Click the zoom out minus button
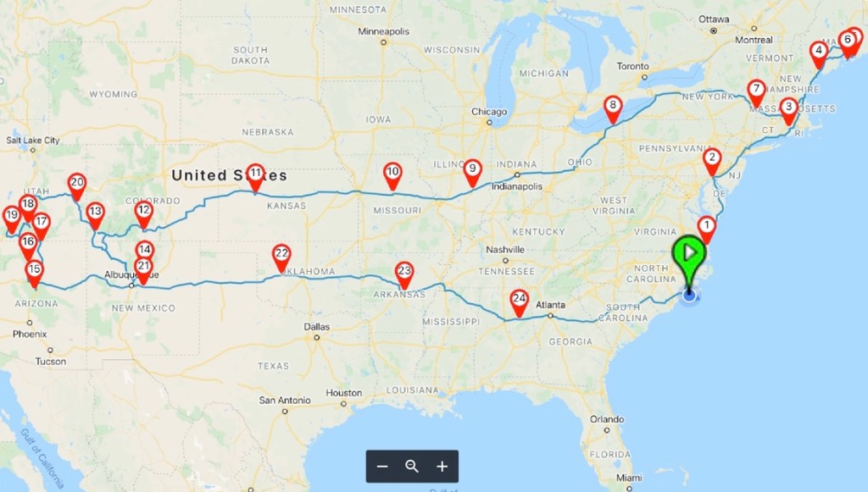The image size is (868, 492). pos(382,467)
